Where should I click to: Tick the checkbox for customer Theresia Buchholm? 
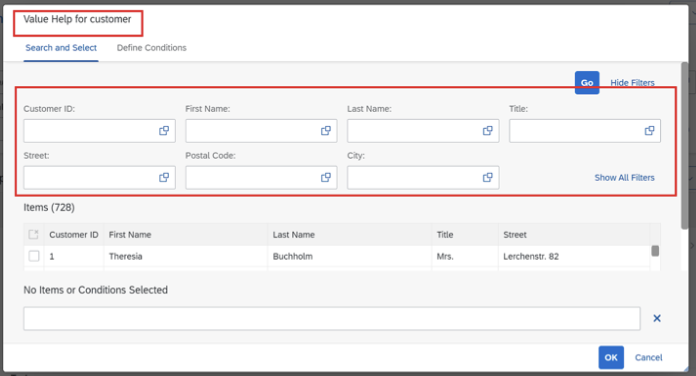[34, 256]
